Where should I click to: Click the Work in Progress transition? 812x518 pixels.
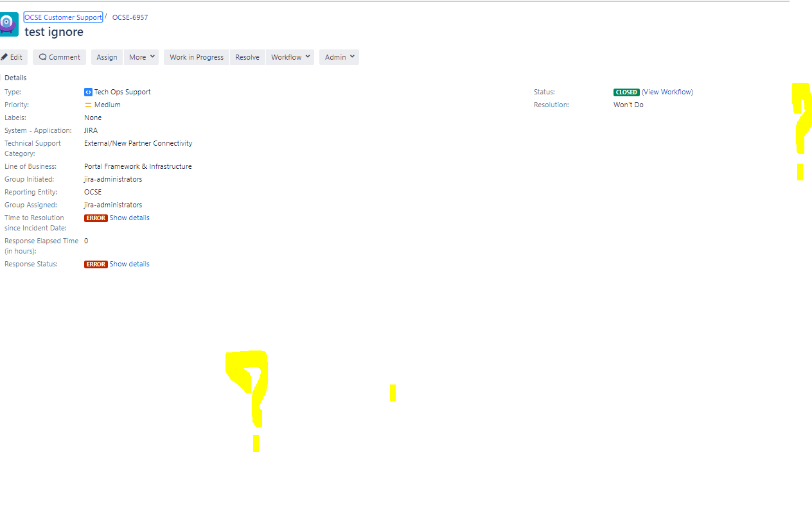click(x=197, y=57)
